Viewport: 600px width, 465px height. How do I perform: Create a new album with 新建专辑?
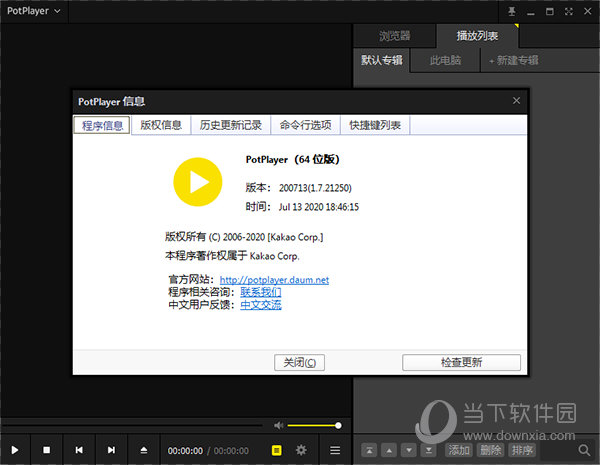(514, 60)
